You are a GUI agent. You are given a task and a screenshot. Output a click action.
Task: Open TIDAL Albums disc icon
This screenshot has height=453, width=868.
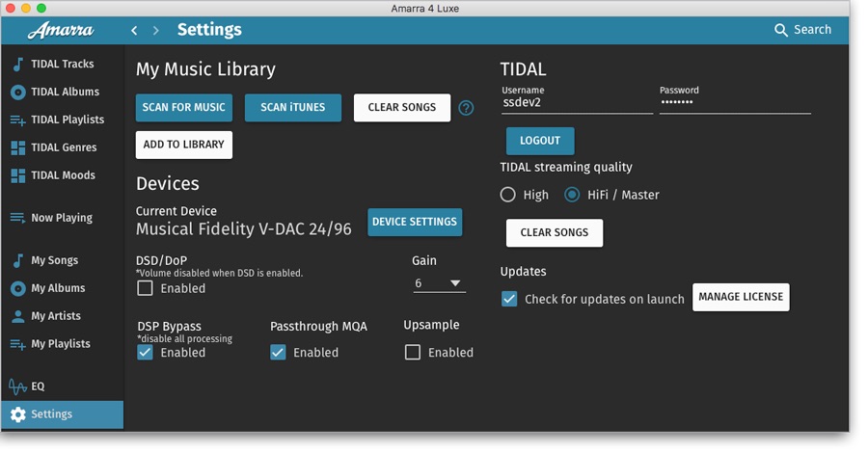point(17,93)
